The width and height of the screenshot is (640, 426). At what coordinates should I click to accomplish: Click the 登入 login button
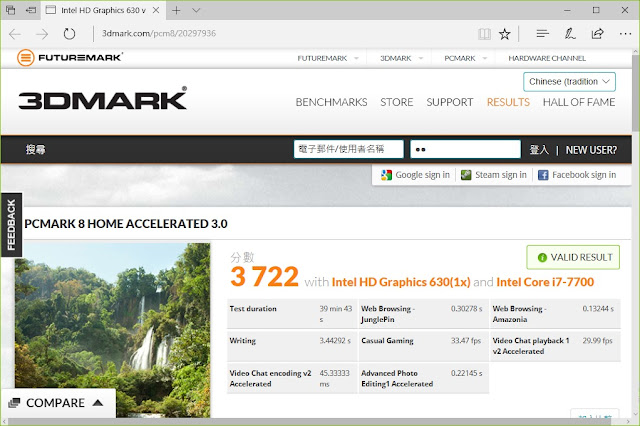click(x=539, y=150)
